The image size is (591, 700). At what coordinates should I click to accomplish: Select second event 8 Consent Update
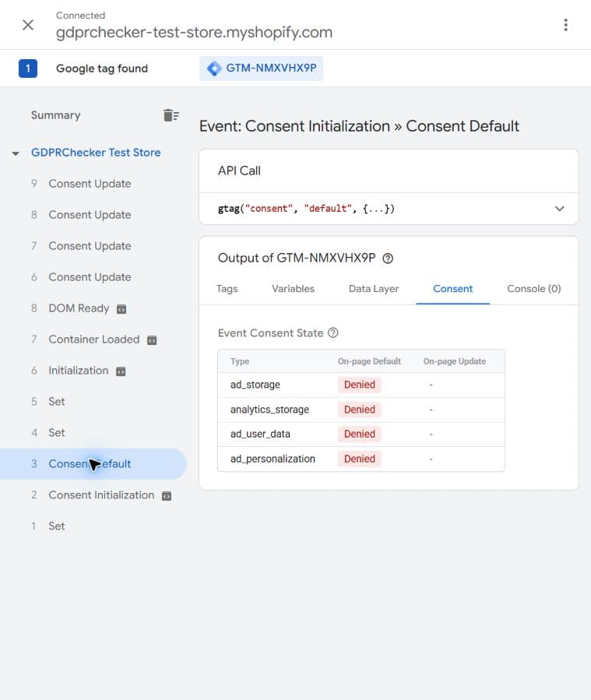90,215
